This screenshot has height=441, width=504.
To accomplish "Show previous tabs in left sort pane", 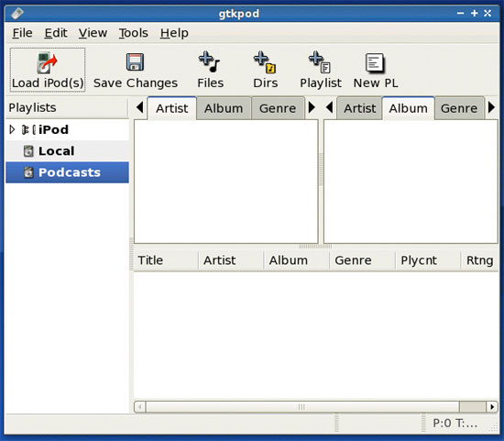I will [140, 107].
